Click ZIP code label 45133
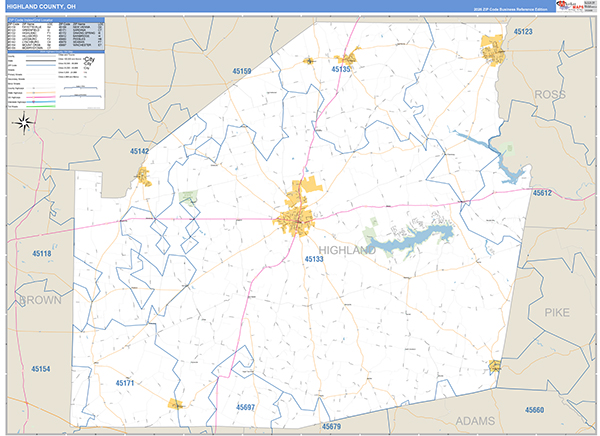The height and width of the screenshot is (436, 600). click(314, 259)
